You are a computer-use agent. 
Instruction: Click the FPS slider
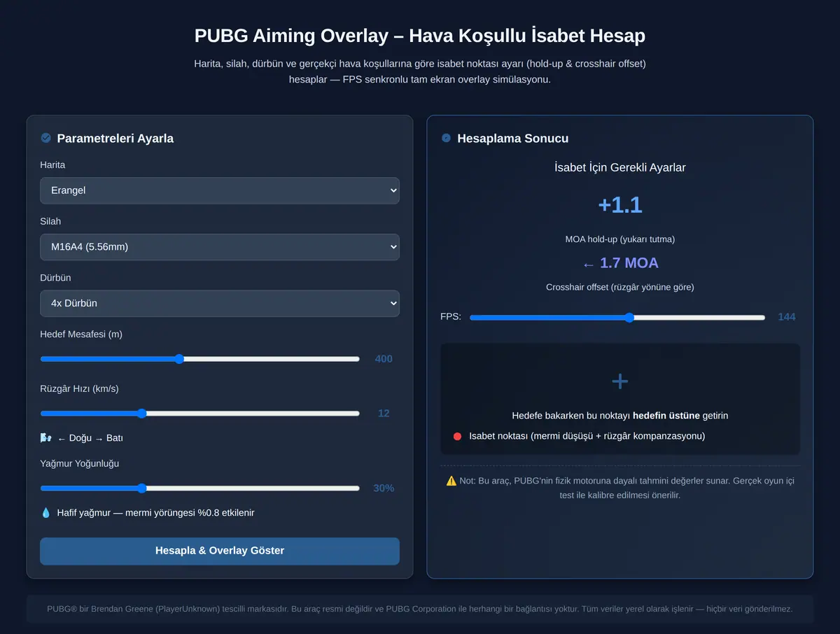(x=617, y=318)
